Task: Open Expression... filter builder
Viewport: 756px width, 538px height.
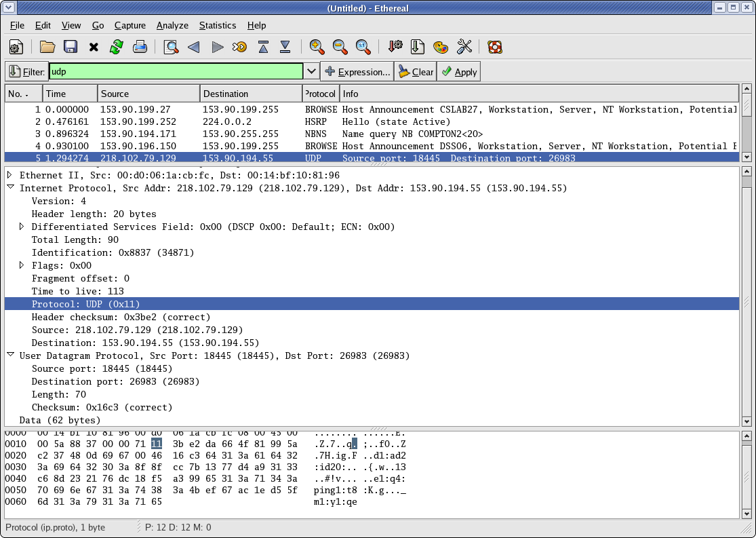Action: (357, 71)
